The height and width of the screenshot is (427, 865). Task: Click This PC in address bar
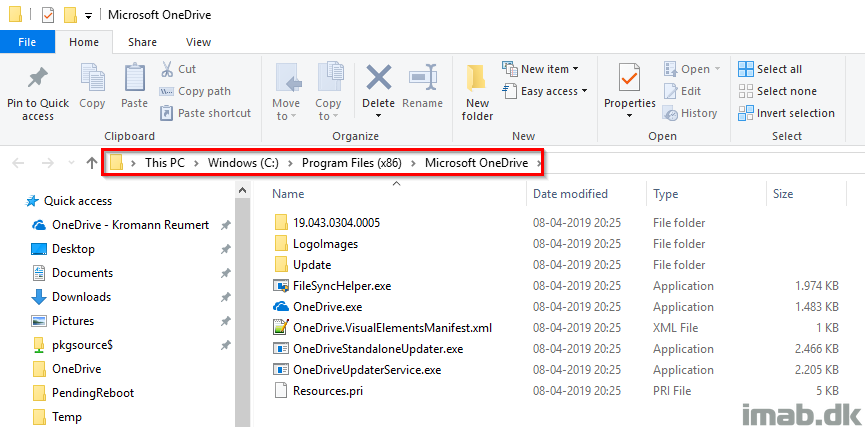pyautogui.click(x=165, y=163)
